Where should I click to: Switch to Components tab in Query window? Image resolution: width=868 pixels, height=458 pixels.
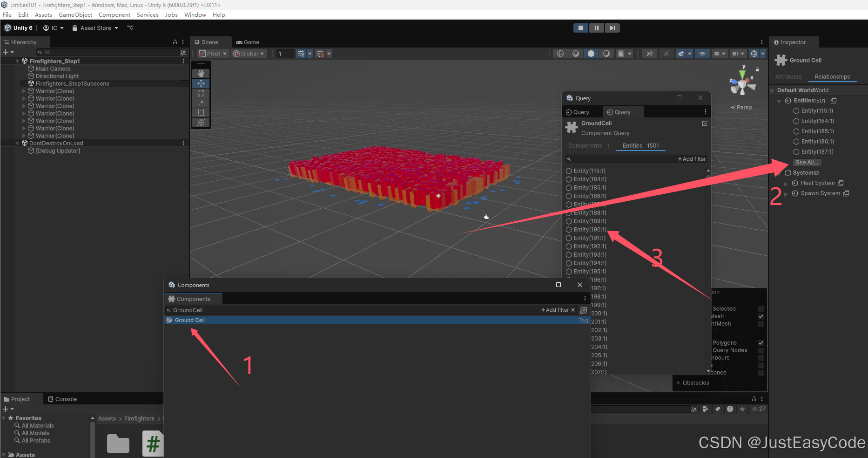coord(589,146)
